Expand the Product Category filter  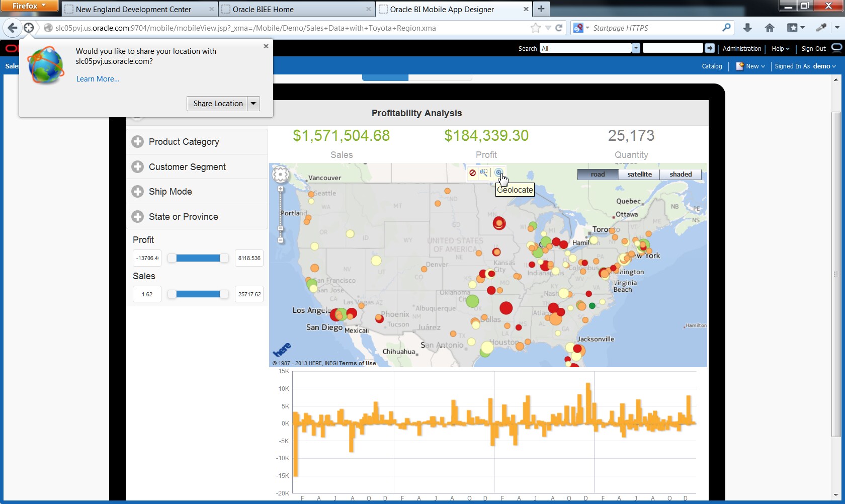click(137, 142)
